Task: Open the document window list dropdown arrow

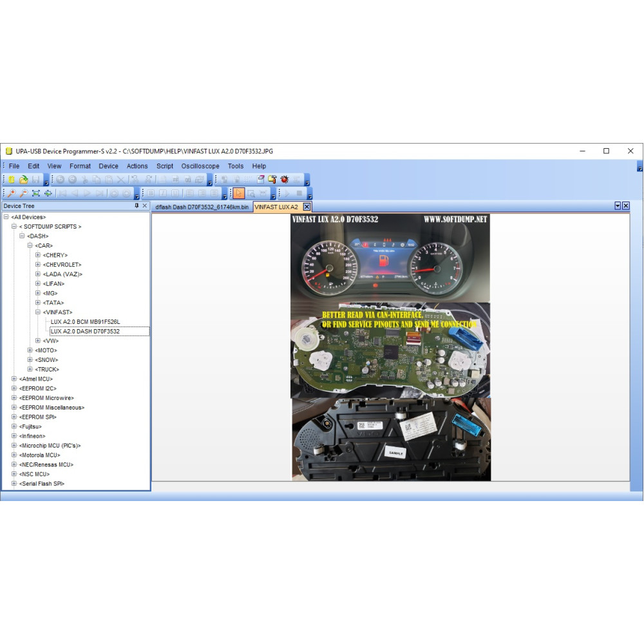Action: (x=618, y=206)
